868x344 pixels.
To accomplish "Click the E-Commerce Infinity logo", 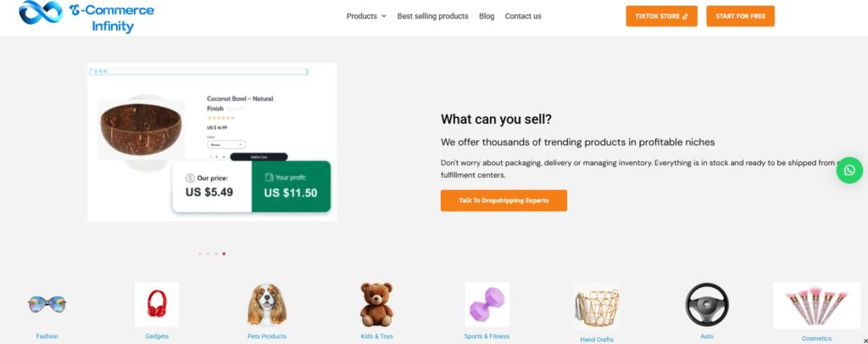I will click(86, 17).
